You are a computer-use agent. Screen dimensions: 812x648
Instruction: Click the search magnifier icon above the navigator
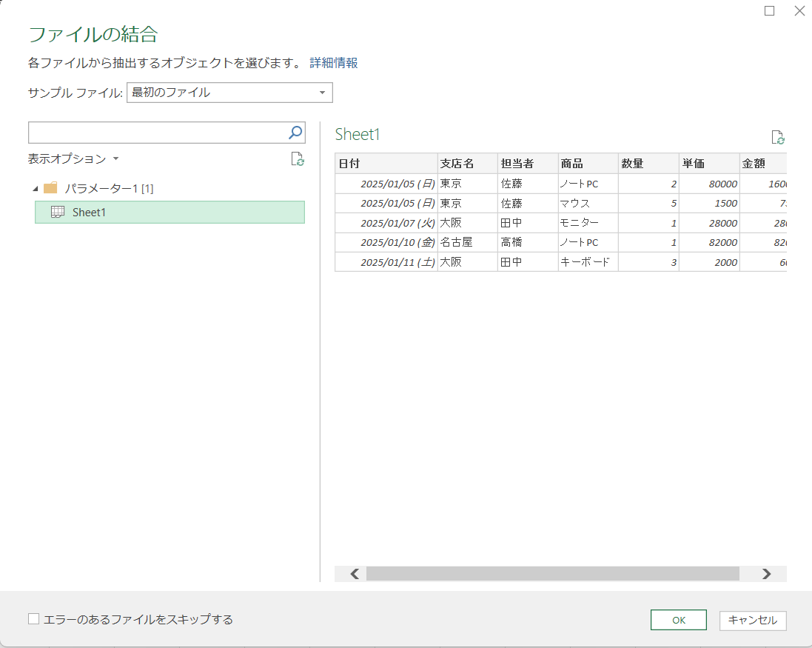295,132
